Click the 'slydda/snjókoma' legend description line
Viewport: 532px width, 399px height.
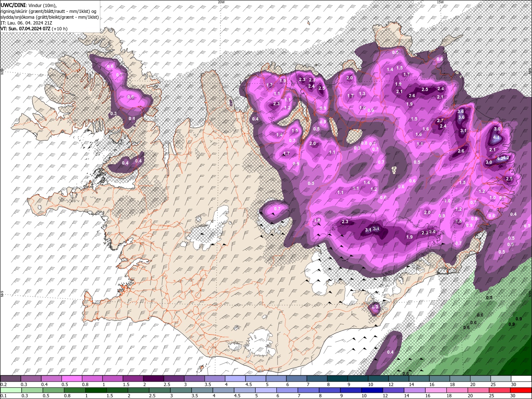49,17
